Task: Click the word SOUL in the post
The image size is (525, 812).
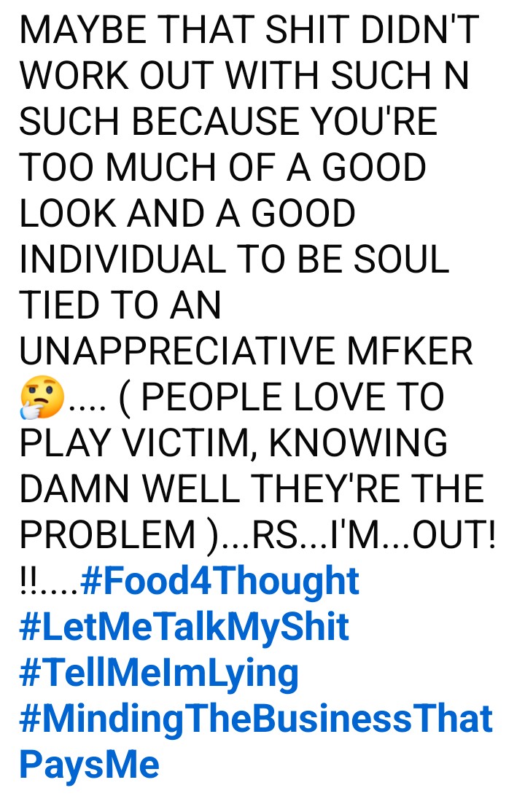Action: coord(401,259)
